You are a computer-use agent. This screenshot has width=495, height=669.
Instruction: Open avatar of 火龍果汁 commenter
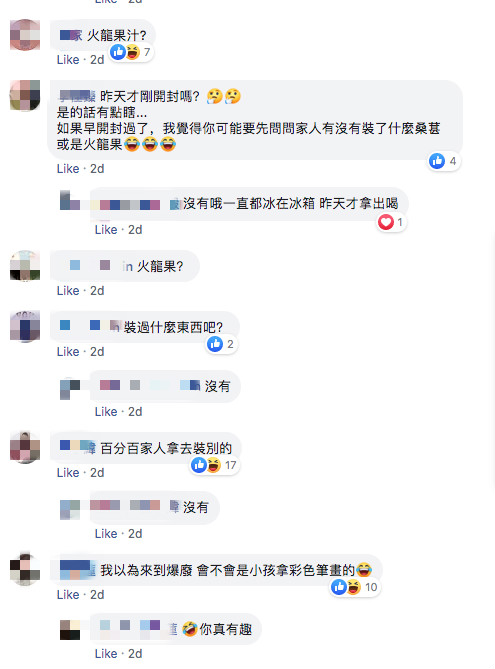pyautogui.click(x=25, y=35)
